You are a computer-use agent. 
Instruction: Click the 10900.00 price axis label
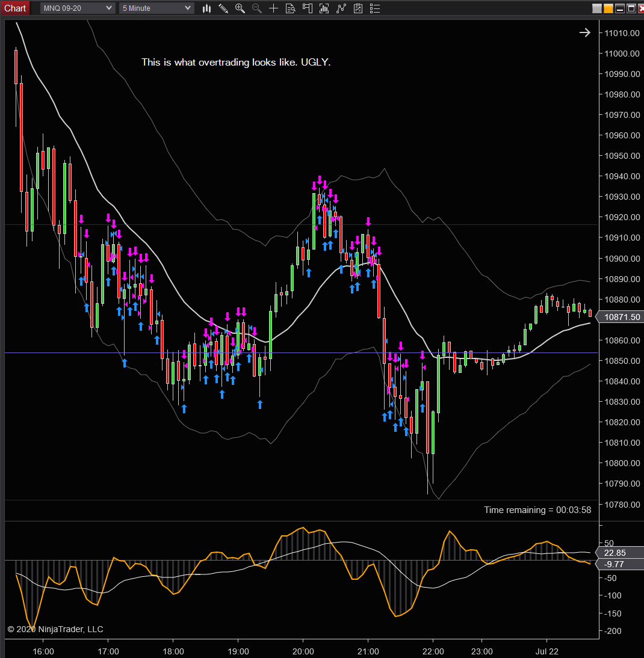click(622, 259)
